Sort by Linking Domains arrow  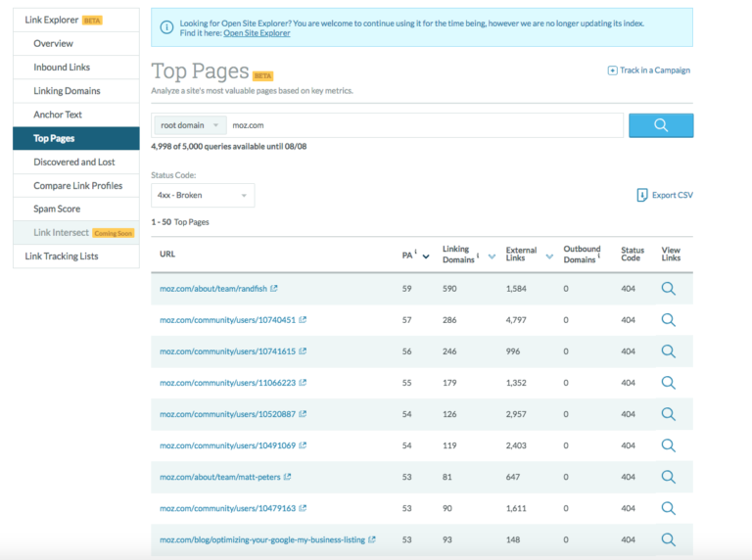click(492, 257)
